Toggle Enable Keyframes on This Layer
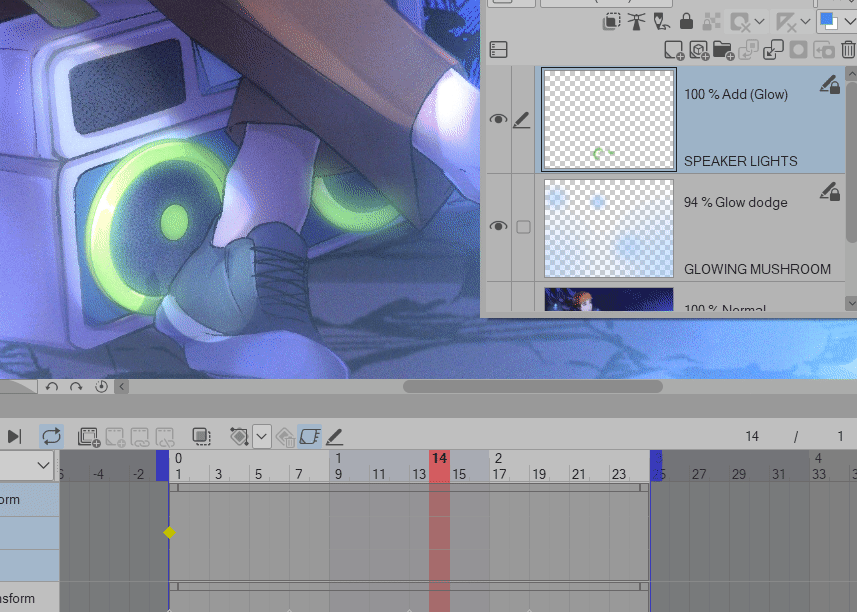The width and height of the screenshot is (857, 612). (309, 437)
